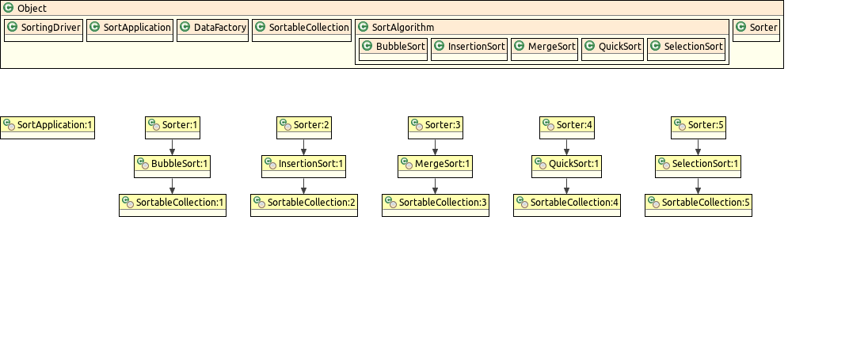Select the Sorter class in hierarchy

[756, 28]
